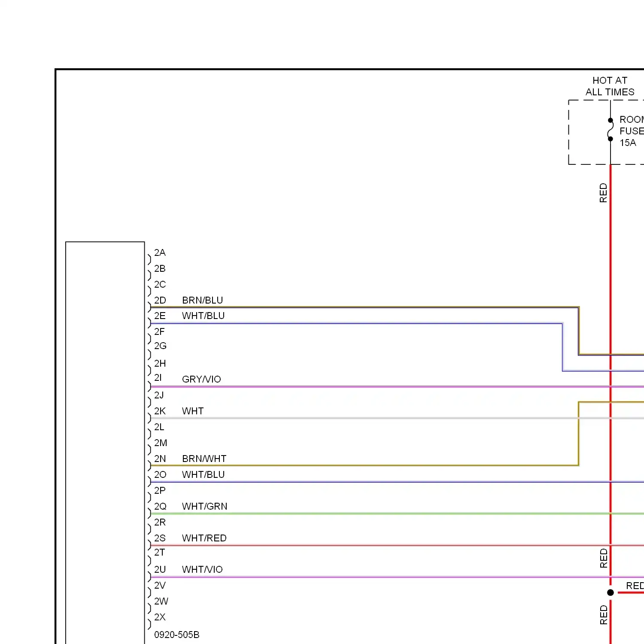Click the BRN/WHT wire color label
644x644 pixels.
[x=204, y=459]
